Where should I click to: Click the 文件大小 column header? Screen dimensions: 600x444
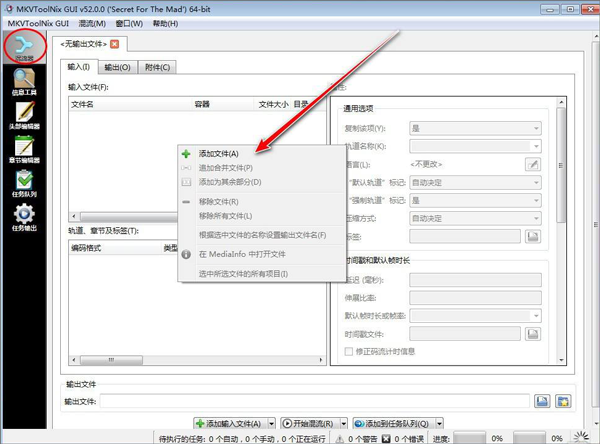273,104
